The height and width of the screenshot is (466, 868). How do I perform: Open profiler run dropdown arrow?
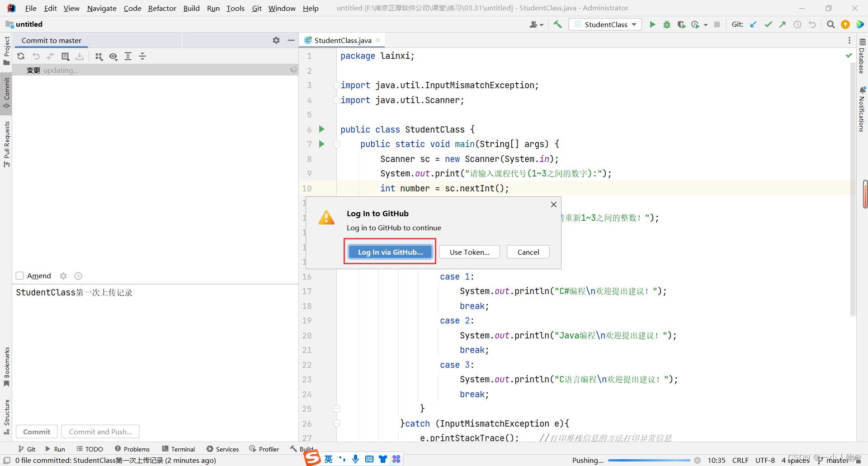pyautogui.click(x=706, y=25)
